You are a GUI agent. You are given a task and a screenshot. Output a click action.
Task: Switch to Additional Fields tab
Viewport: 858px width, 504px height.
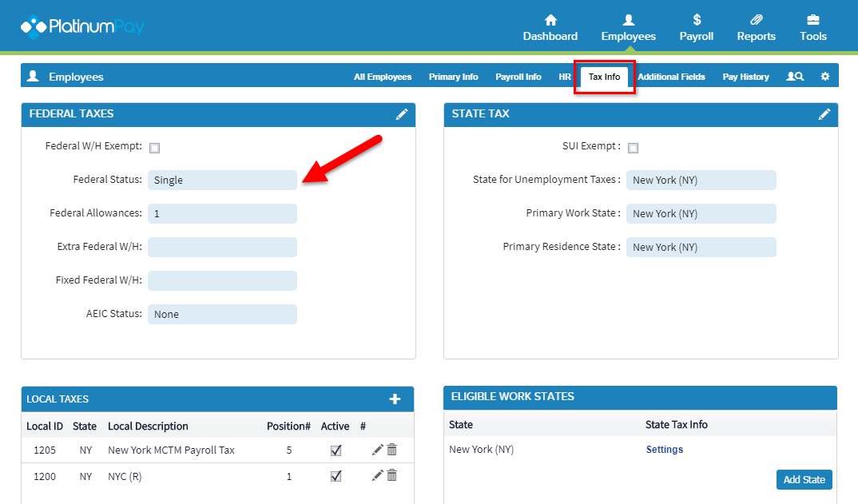point(671,77)
